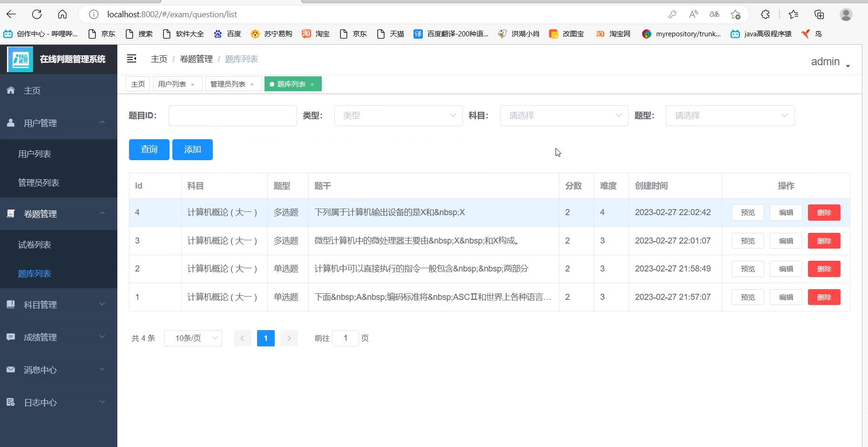Open the 科目 select dropdown
Screen dimensions: 868x447
pyautogui.click(x=564, y=115)
